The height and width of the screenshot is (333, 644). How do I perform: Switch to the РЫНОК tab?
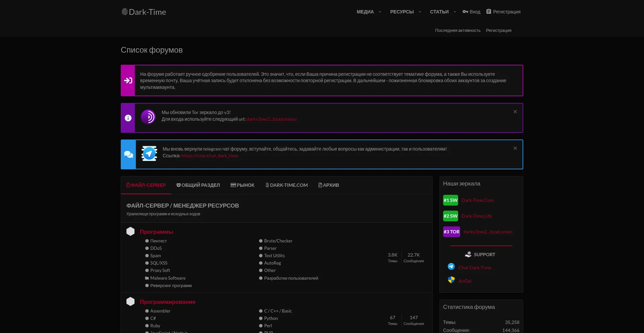tap(243, 185)
